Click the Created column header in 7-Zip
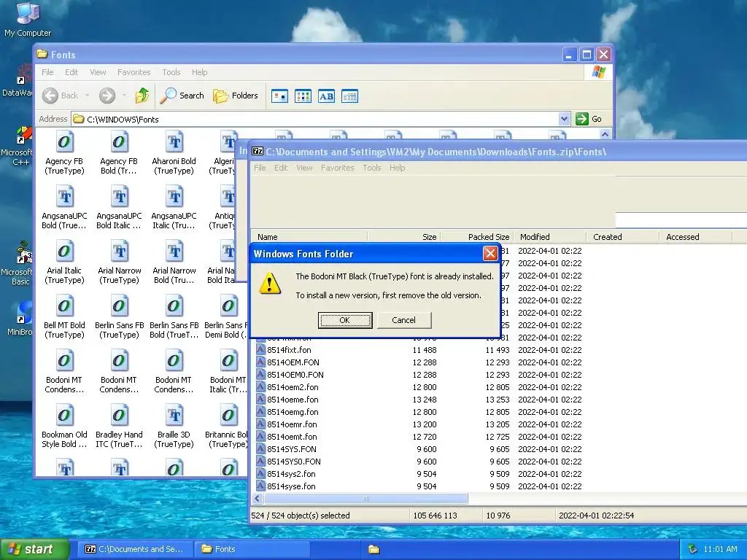The height and width of the screenshot is (560, 747). click(x=623, y=237)
